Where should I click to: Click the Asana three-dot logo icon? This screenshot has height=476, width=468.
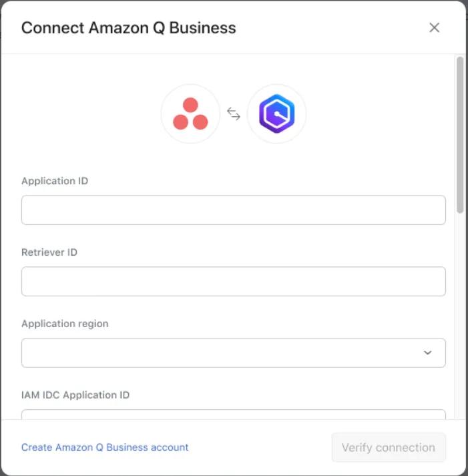click(x=190, y=114)
